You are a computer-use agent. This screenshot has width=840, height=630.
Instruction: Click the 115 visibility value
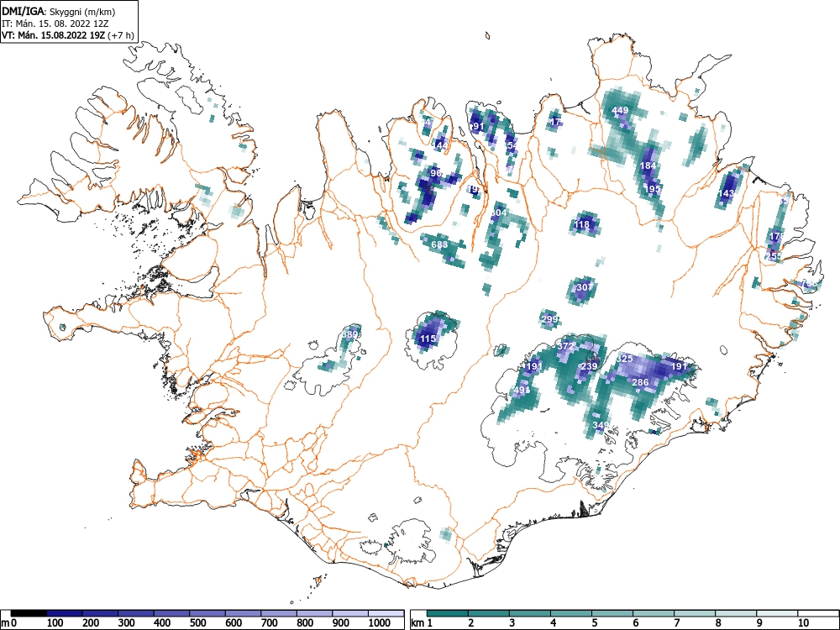(x=428, y=338)
